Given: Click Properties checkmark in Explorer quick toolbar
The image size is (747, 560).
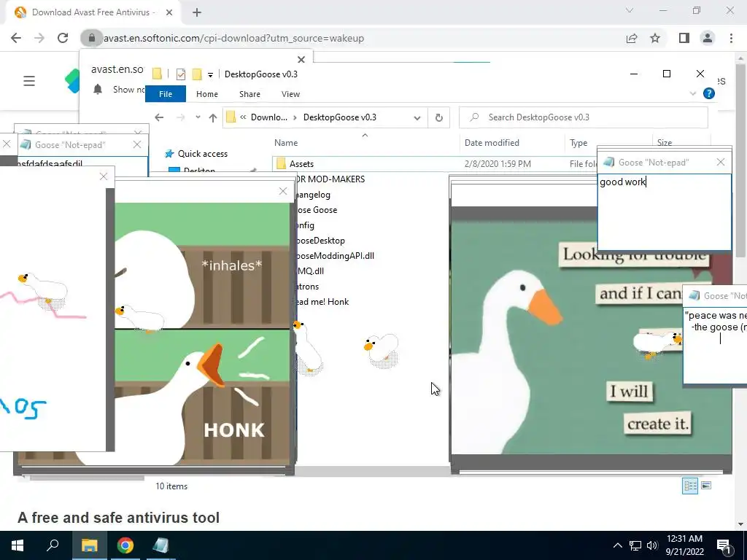Looking at the screenshot, I should point(181,74).
